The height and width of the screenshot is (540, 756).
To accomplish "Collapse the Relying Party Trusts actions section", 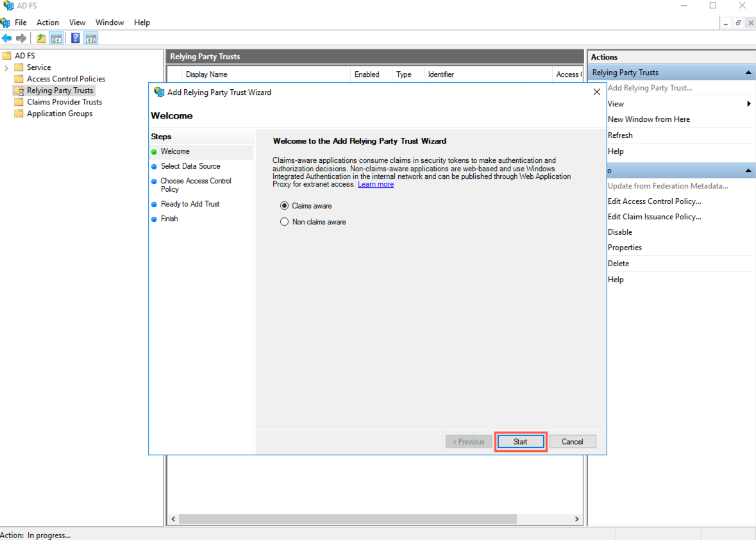I will tap(748, 72).
